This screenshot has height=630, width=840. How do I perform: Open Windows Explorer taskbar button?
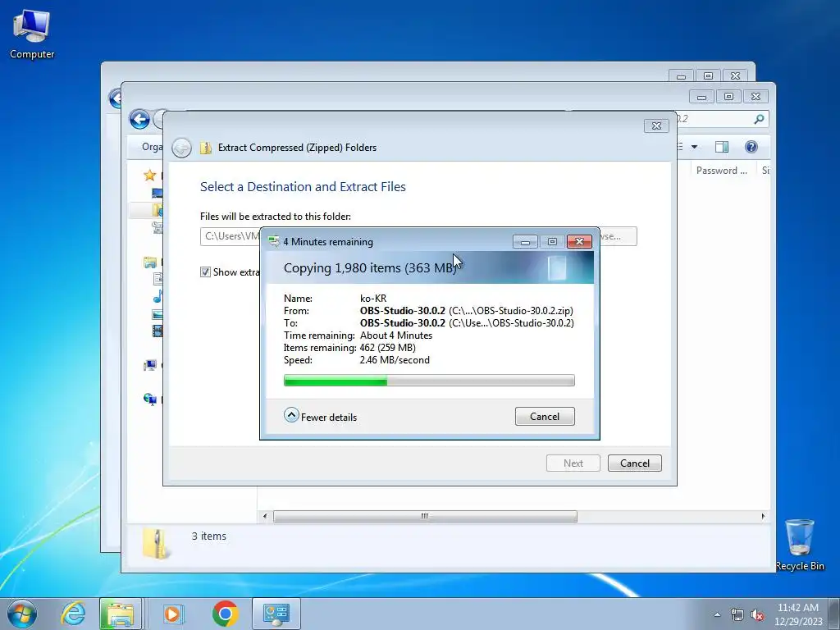(x=121, y=614)
